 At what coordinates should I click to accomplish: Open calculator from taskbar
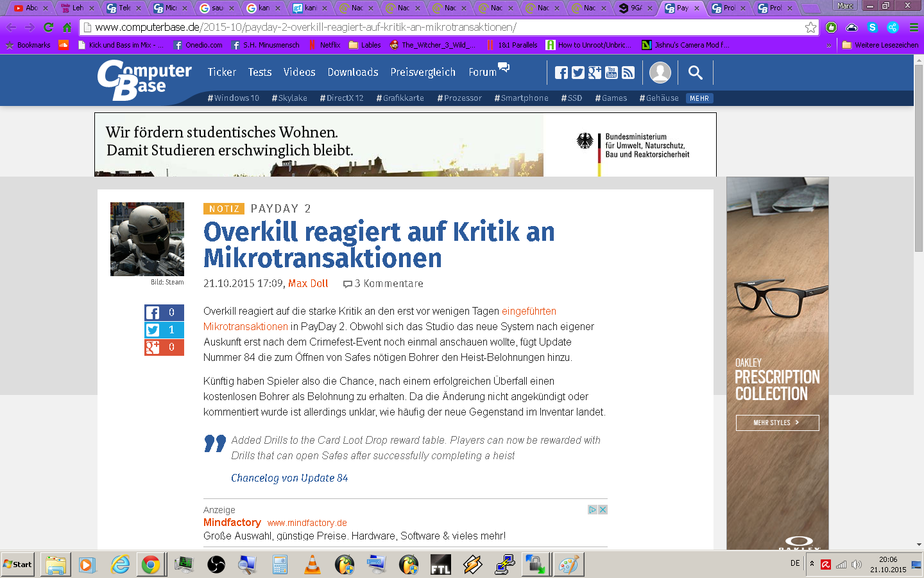point(280,565)
